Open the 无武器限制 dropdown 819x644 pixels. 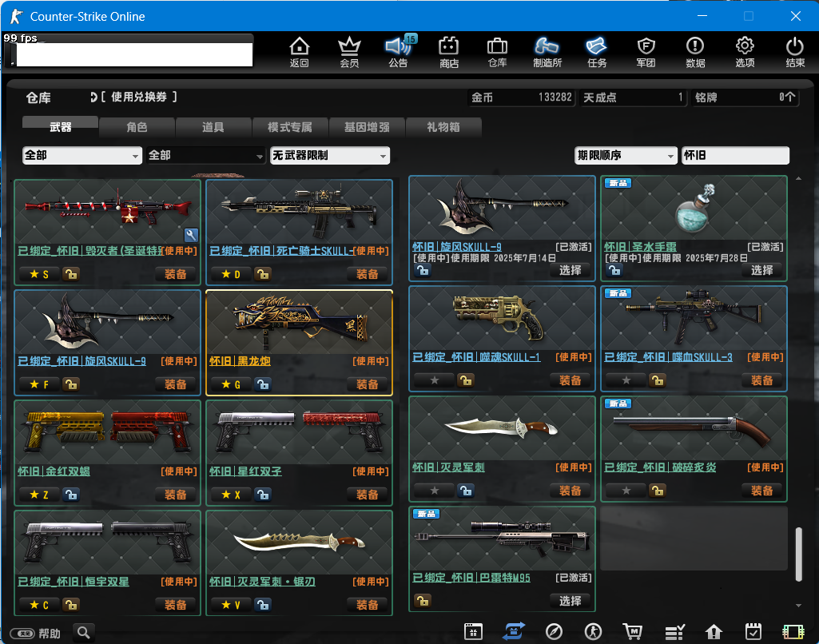pyautogui.click(x=330, y=156)
